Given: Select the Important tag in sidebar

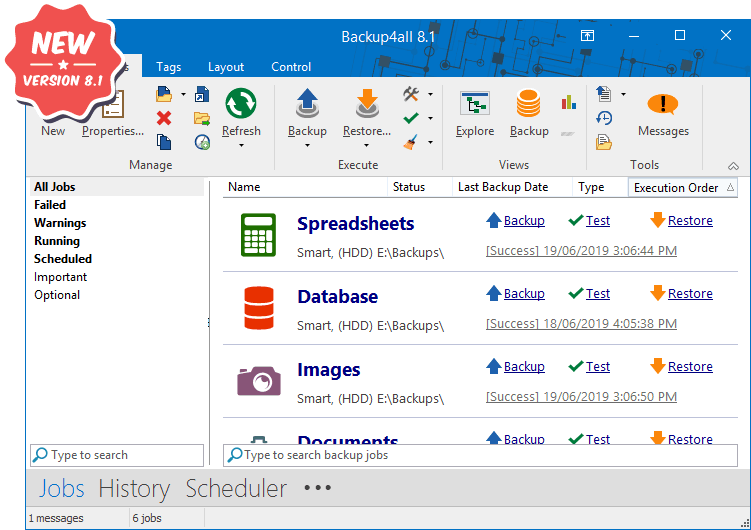Looking at the screenshot, I should coord(60,277).
